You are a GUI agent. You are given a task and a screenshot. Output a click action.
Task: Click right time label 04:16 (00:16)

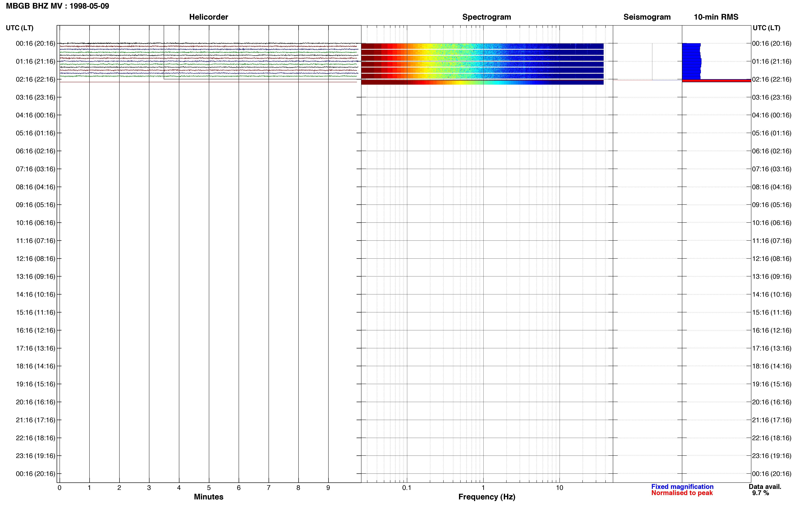pos(772,115)
